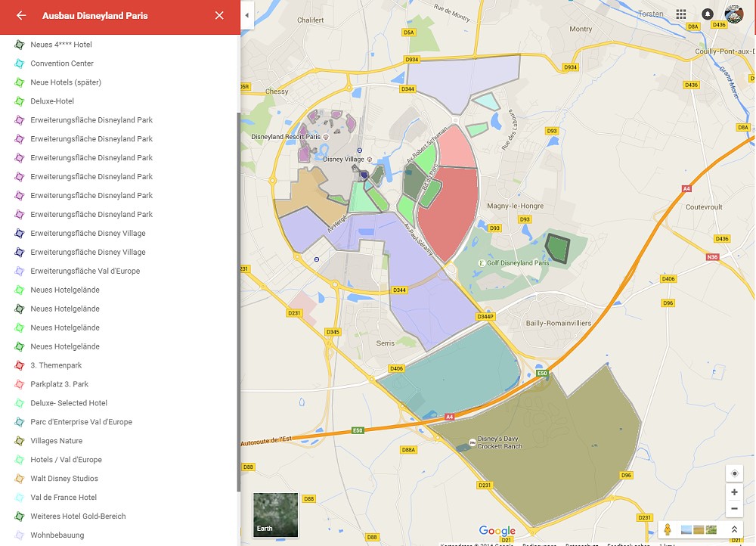This screenshot has width=756, height=546.
Task: Click the Serris town label
Action: (x=386, y=343)
